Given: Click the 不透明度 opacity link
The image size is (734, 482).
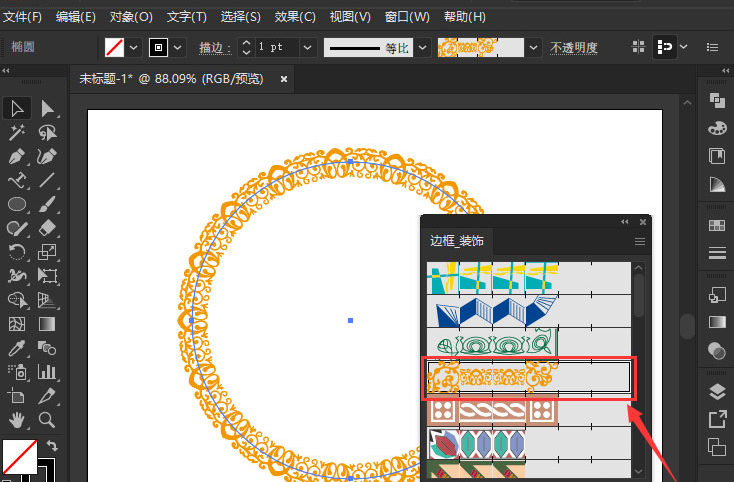Looking at the screenshot, I should pos(574,47).
